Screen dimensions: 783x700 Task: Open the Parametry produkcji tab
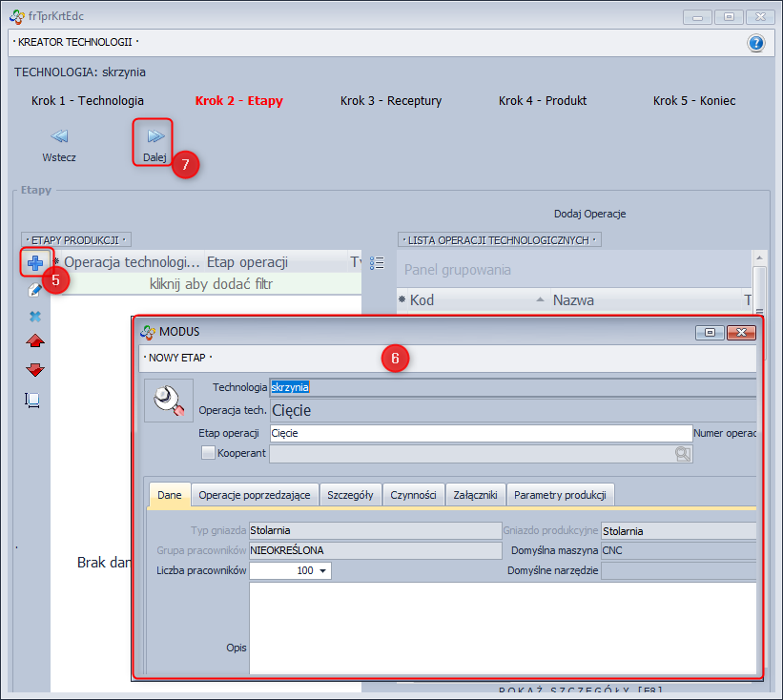[560, 495]
